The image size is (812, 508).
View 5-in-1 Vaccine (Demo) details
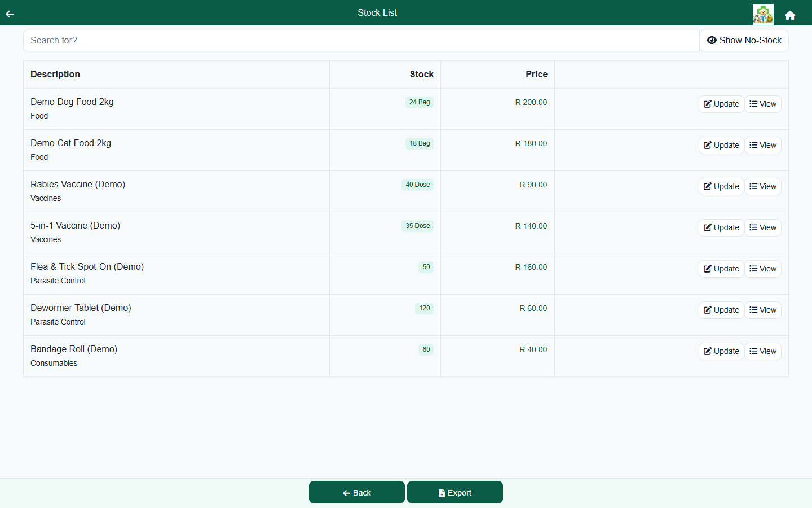763,227
